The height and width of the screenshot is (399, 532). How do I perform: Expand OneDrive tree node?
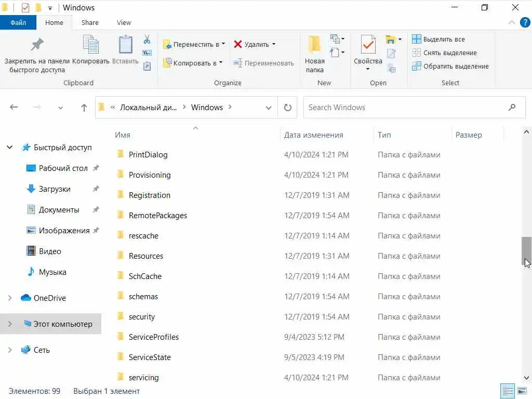point(10,298)
